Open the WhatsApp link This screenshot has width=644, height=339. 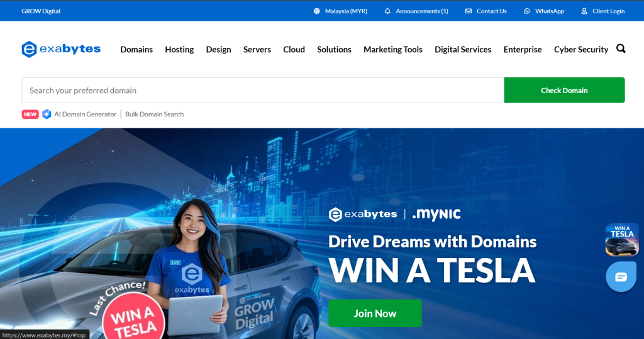(549, 11)
